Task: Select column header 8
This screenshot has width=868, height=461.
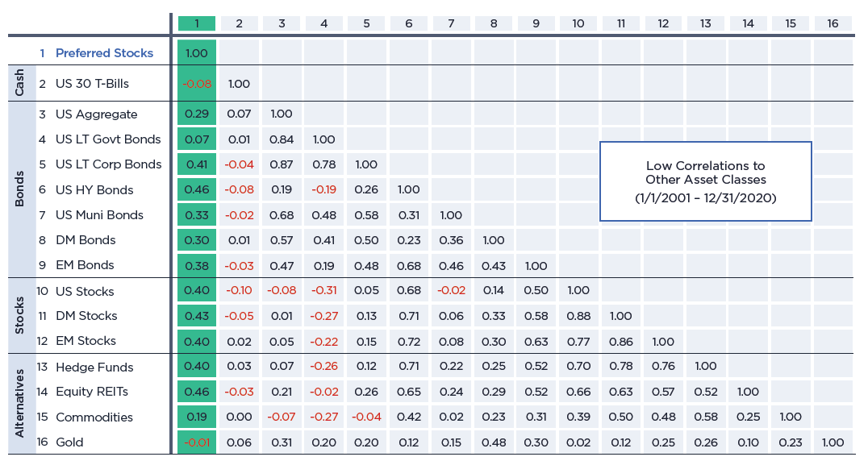Action: coord(494,23)
